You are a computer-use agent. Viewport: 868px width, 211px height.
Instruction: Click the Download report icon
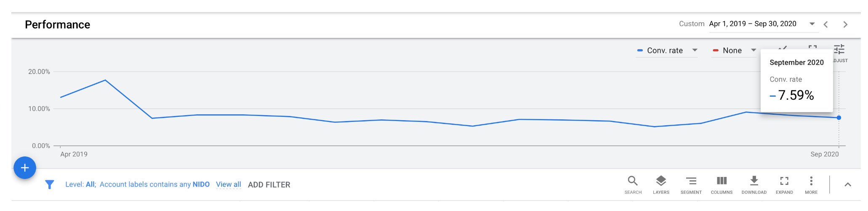[754, 185]
